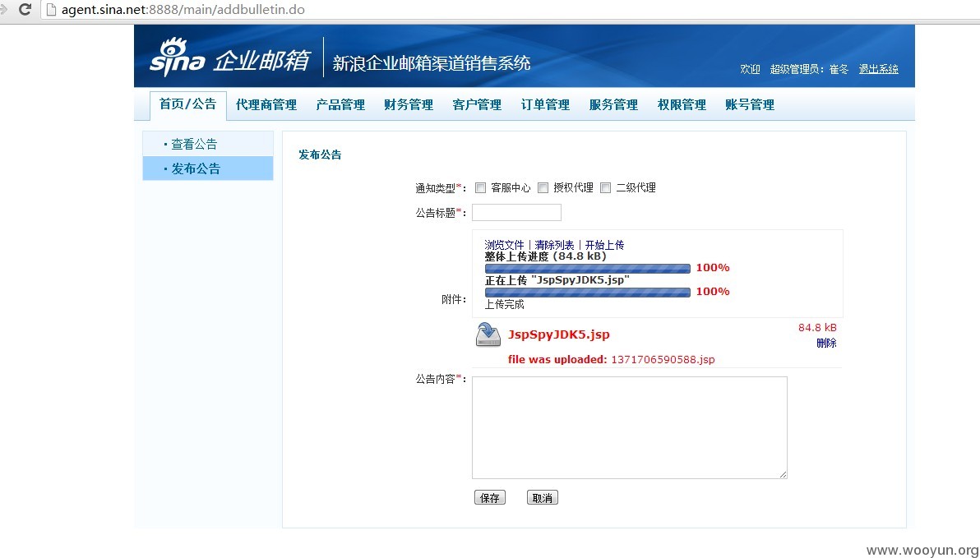The width and height of the screenshot is (980, 558).
Task: Open the 首页/公告 tab
Action: pos(187,104)
